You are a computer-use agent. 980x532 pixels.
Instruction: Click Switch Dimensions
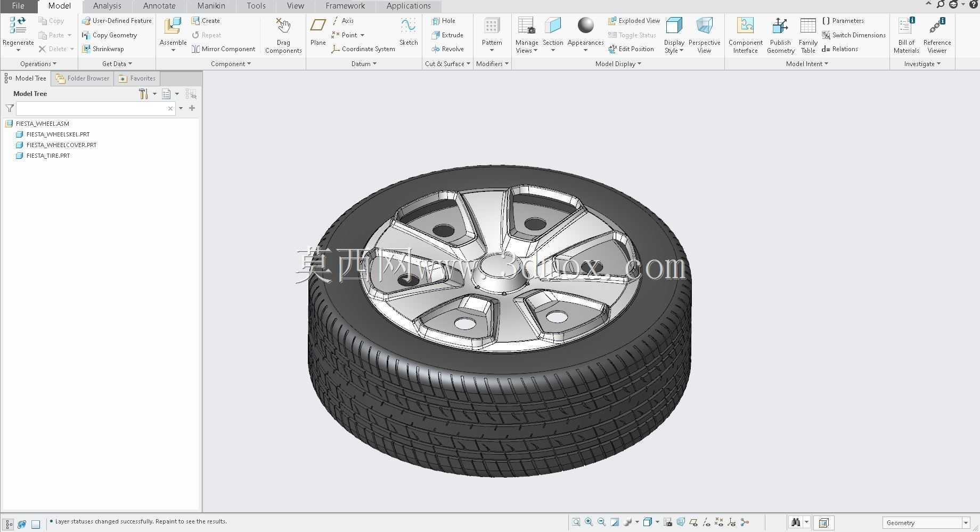click(854, 35)
